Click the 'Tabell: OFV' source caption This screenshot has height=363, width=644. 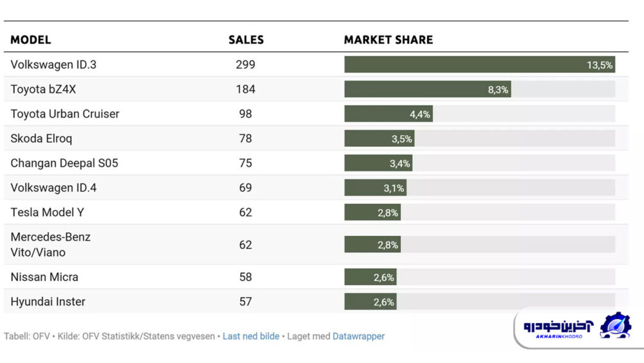click(26, 336)
